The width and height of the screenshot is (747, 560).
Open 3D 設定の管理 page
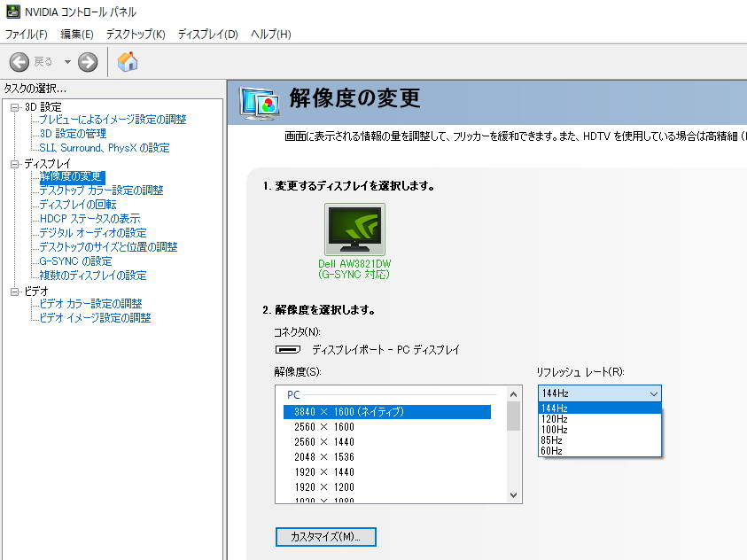pyautogui.click(x=73, y=134)
